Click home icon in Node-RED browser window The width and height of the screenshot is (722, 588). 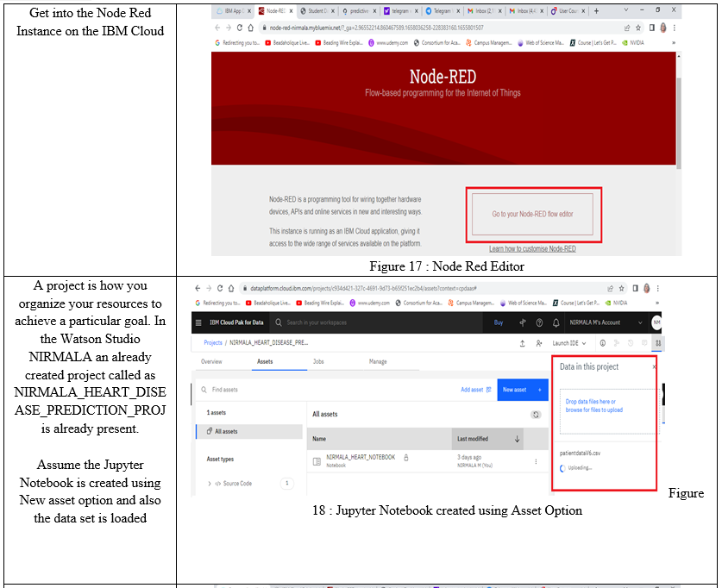(250, 28)
